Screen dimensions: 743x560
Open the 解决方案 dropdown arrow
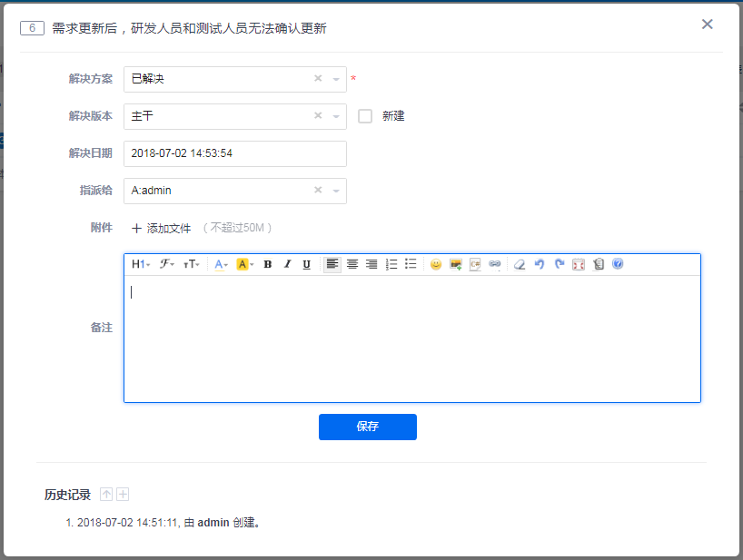tap(336, 79)
